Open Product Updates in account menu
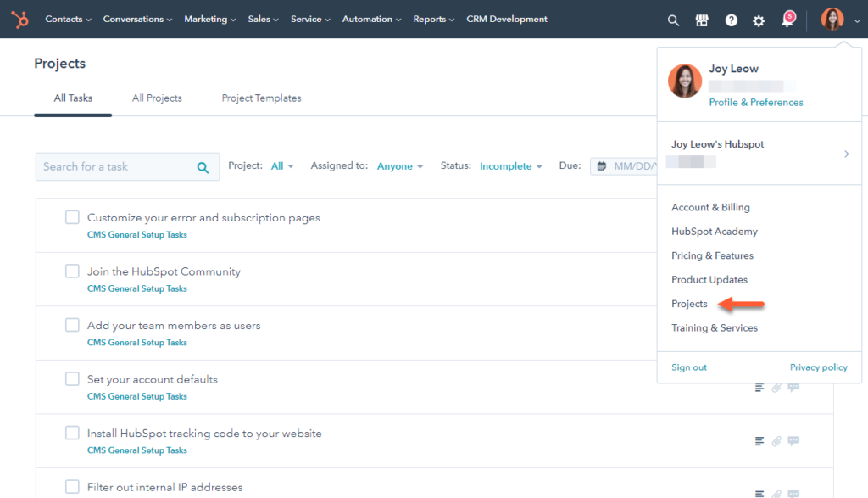This screenshot has width=868, height=498. pyautogui.click(x=709, y=280)
